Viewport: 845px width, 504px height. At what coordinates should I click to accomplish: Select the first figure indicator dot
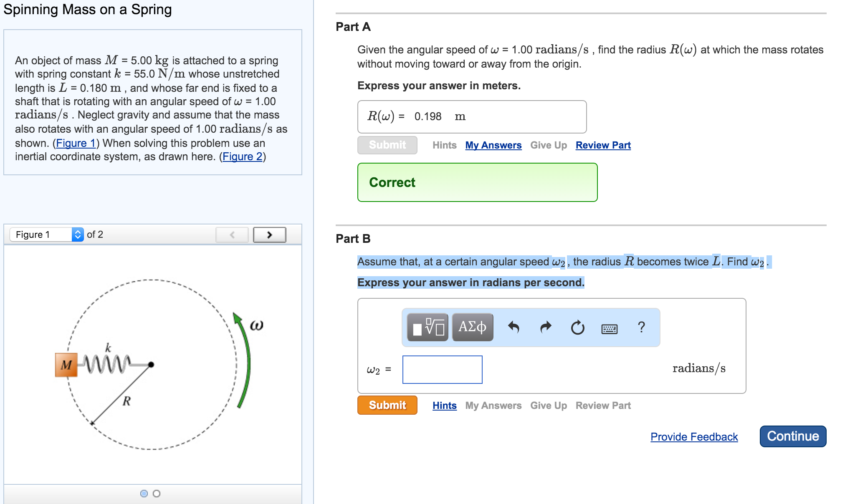tap(144, 493)
